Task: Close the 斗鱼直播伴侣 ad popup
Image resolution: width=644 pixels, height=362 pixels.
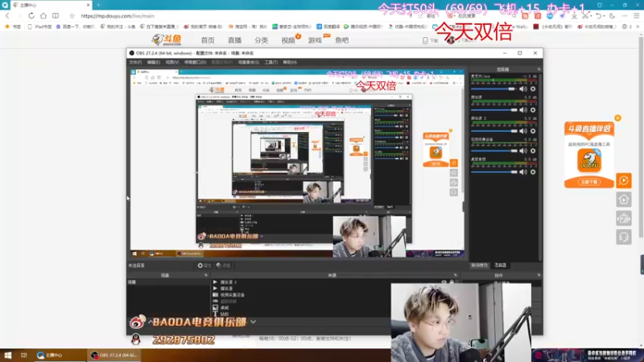Action: tap(617, 117)
